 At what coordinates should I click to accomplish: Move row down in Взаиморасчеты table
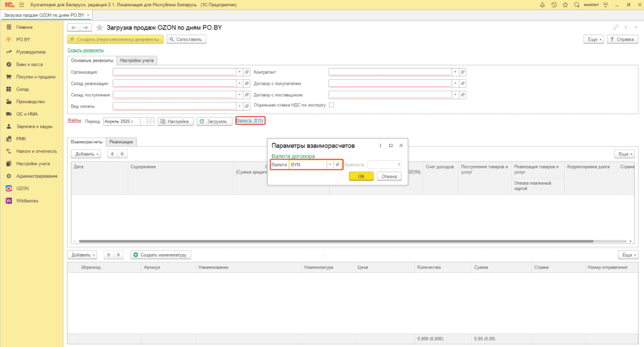pos(122,154)
